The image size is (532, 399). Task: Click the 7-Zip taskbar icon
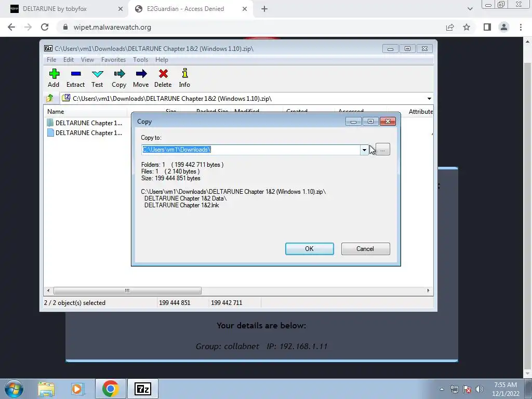143,389
